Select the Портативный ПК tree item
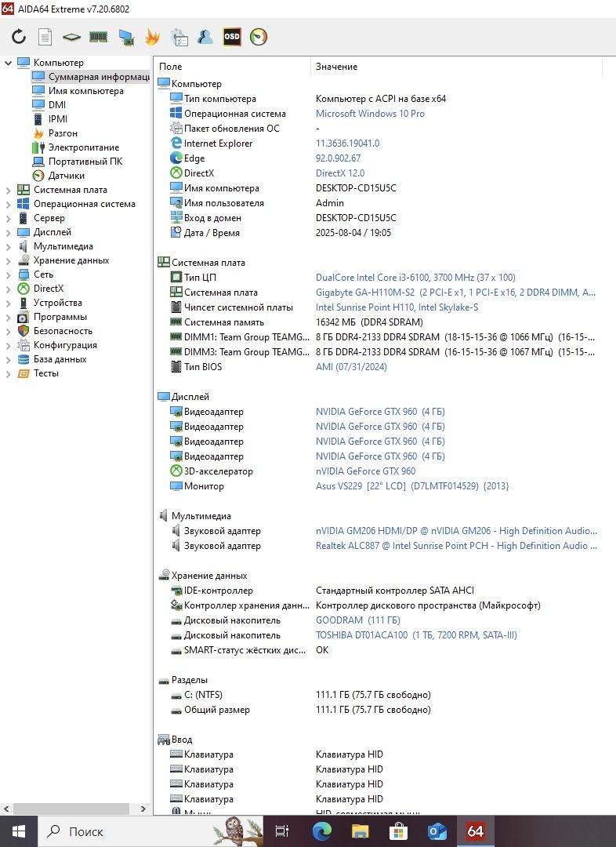The width and height of the screenshot is (616, 847). pos(85,161)
